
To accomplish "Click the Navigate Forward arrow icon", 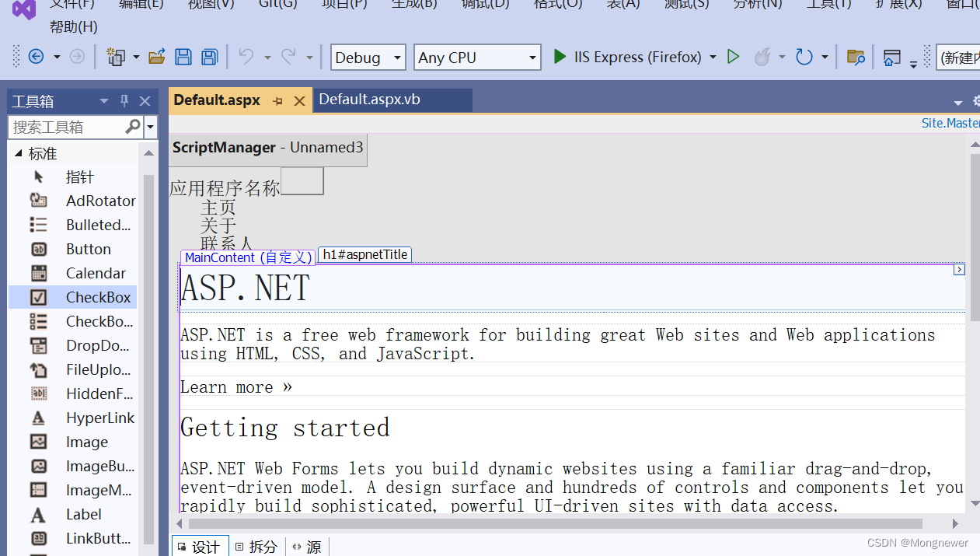I will click(77, 57).
